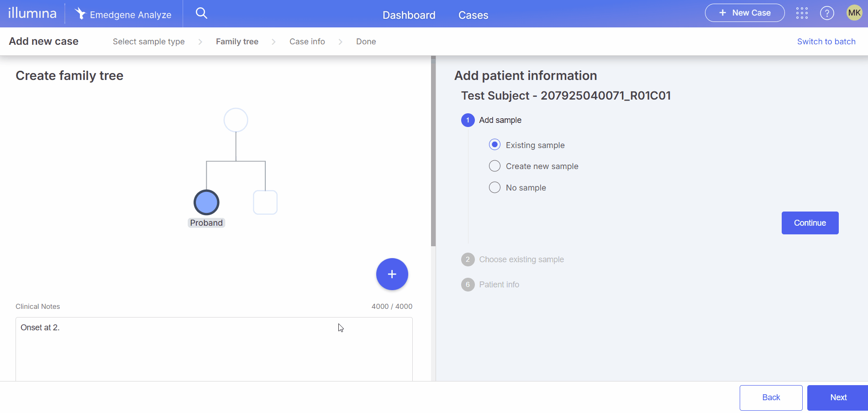This screenshot has height=413, width=868.
Task: Select the empty sibling square node
Action: pos(265,202)
